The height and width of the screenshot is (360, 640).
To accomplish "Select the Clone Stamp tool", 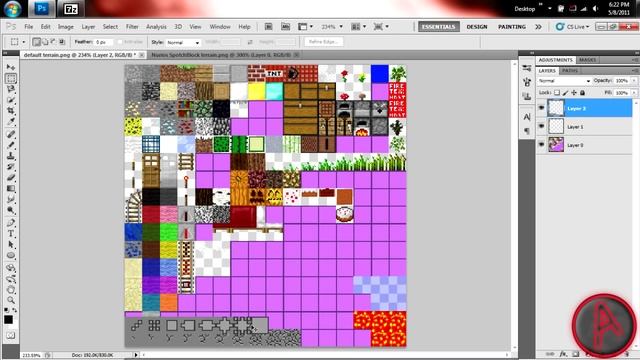I will [11, 156].
